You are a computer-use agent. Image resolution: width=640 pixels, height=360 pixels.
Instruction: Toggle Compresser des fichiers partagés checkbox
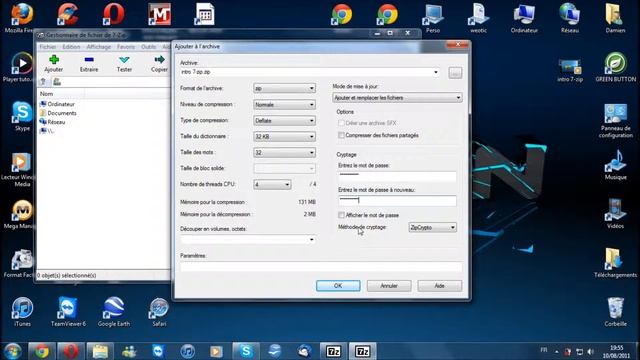point(341,135)
